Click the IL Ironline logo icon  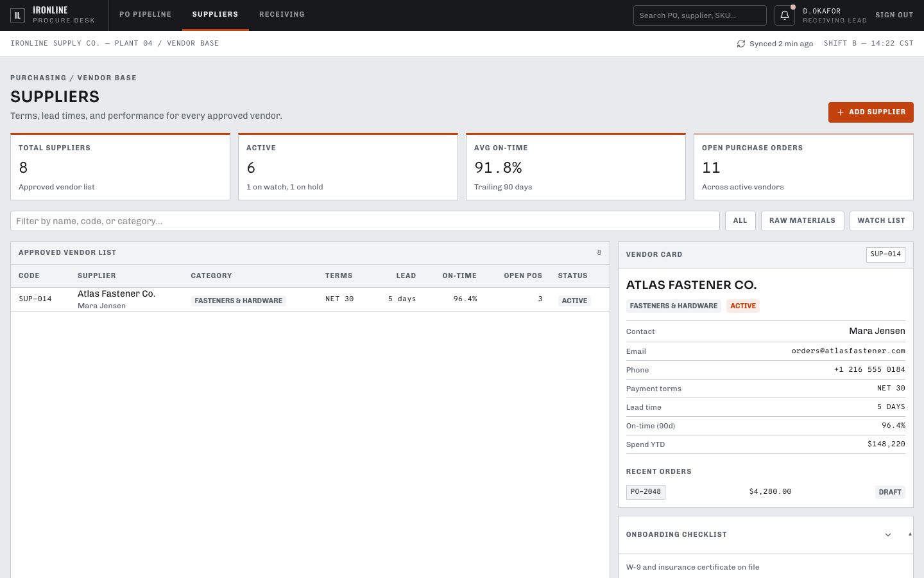pos(17,15)
